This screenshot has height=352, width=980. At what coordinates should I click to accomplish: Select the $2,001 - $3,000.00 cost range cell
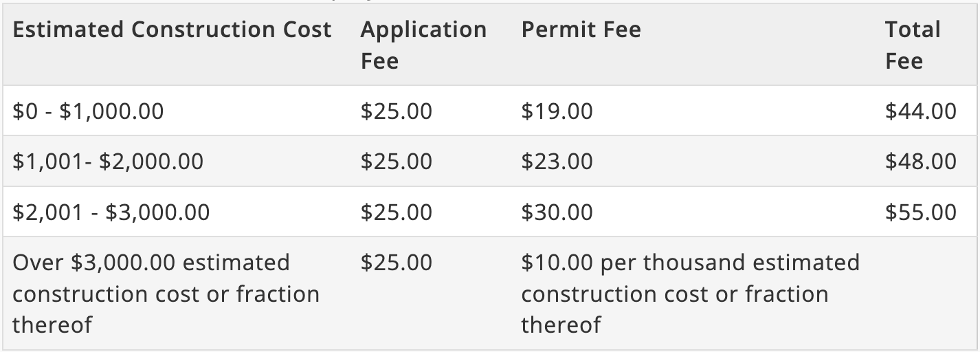coord(111,212)
